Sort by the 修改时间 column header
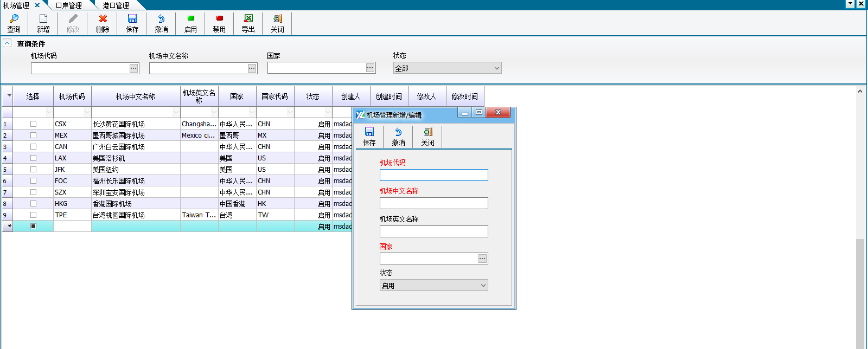The image size is (868, 349). point(465,96)
